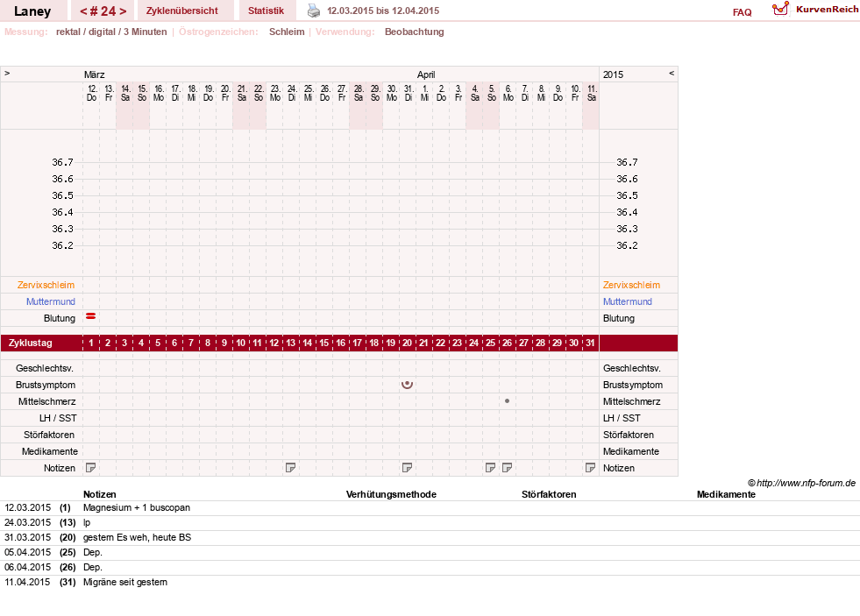
Task: Open the FAQ link
Action: pyautogui.click(x=742, y=12)
